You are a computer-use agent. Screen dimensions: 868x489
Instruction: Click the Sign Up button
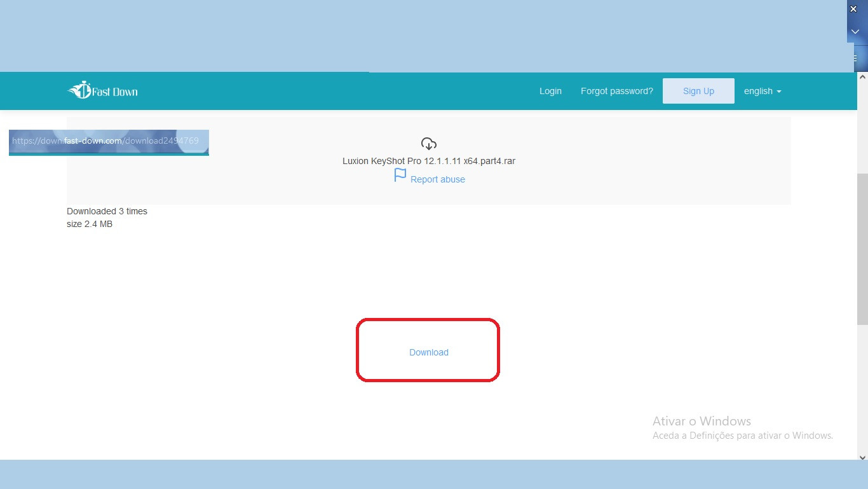(698, 91)
